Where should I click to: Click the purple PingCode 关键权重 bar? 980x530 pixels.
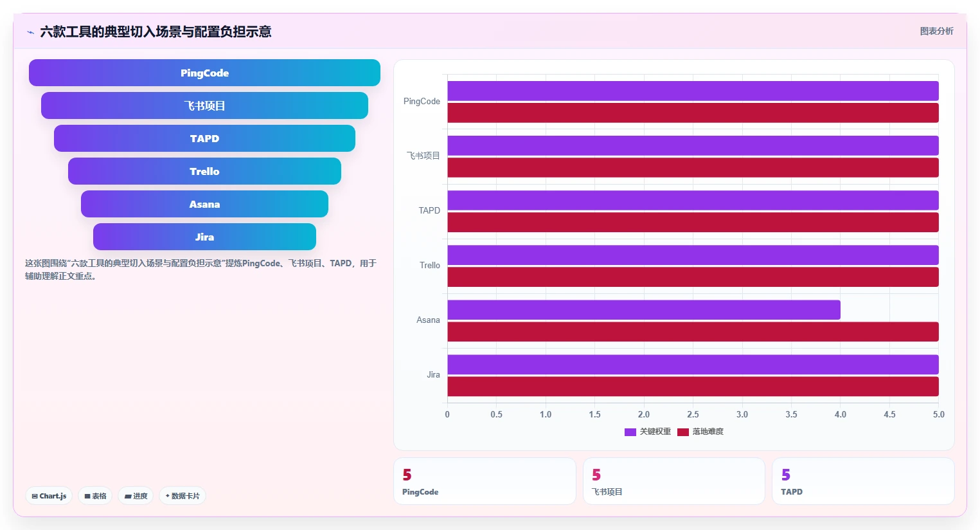[x=693, y=91]
